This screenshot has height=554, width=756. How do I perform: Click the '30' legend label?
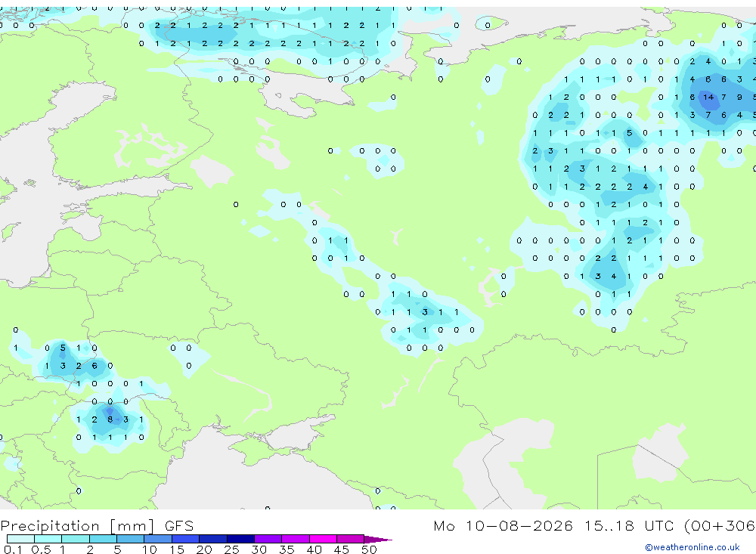[x=259, y=549]
